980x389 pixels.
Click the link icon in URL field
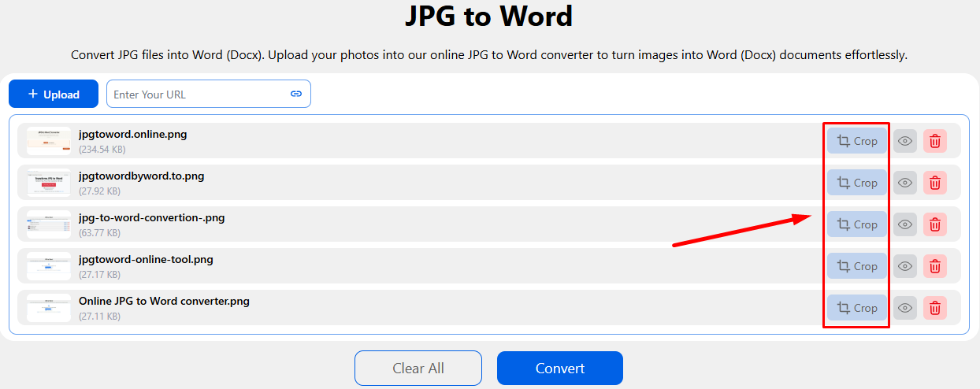coord(296,94)
